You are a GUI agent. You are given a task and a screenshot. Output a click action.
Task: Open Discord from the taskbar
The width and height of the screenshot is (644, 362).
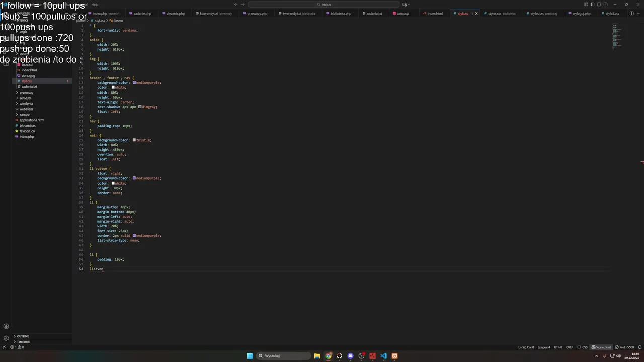pos(350,356)
